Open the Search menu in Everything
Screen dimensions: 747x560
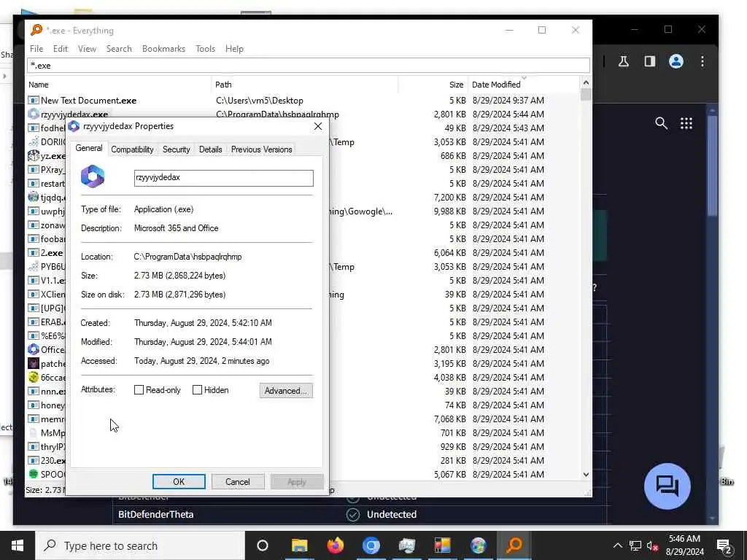(119, 49)
